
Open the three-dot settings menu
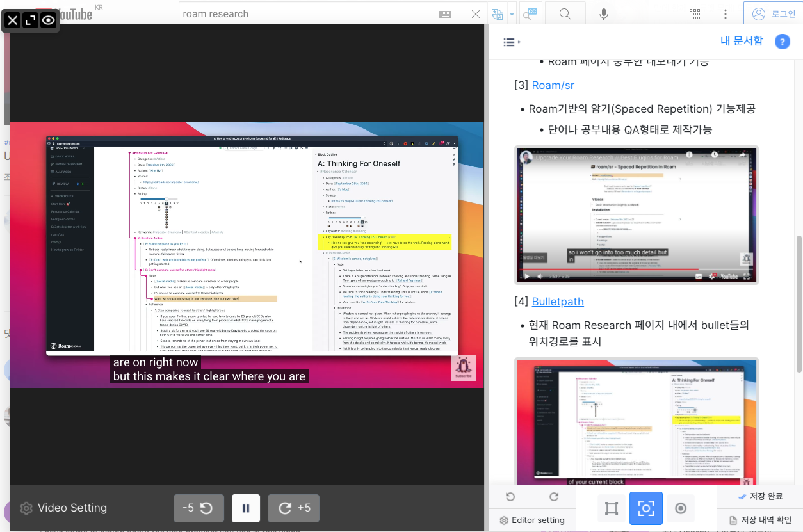725,13
